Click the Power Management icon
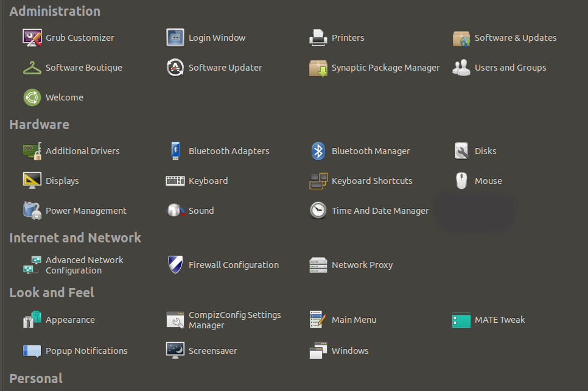 (32, 211)
